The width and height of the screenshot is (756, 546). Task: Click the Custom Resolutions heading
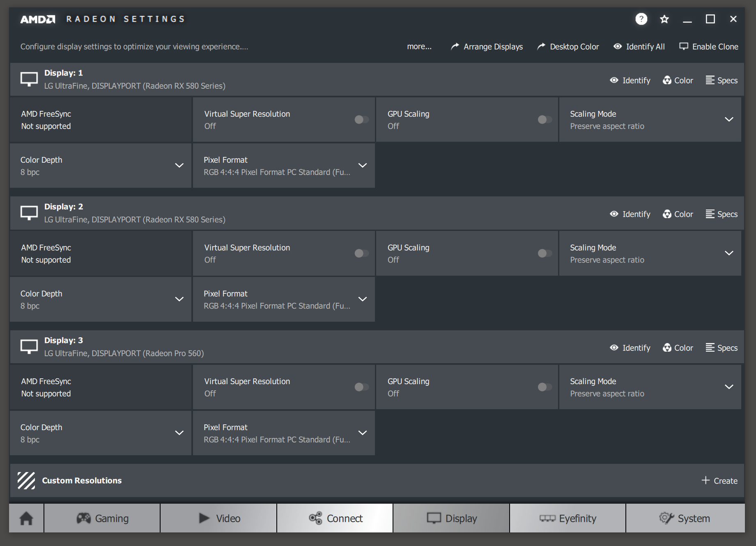coord(82,480)
